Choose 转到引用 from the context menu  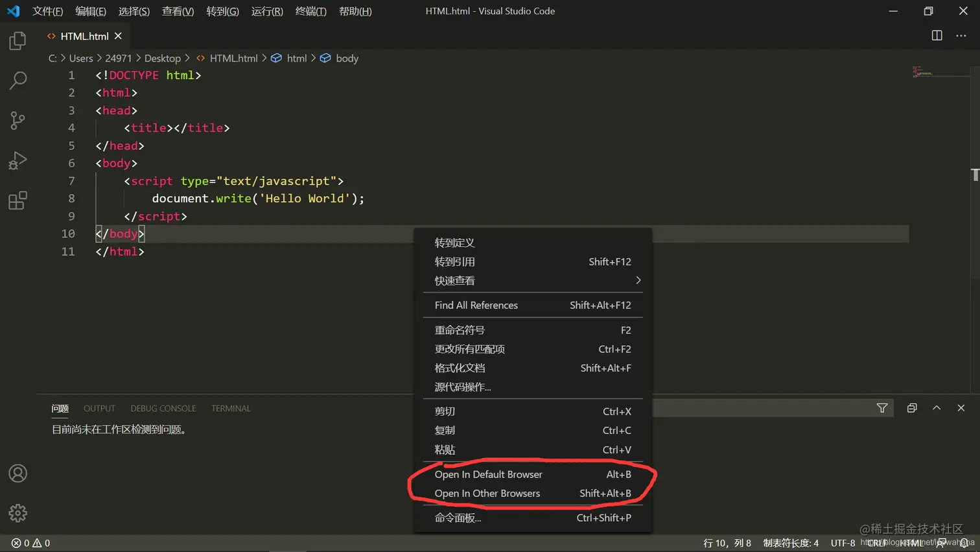click(x=533, y=261)
